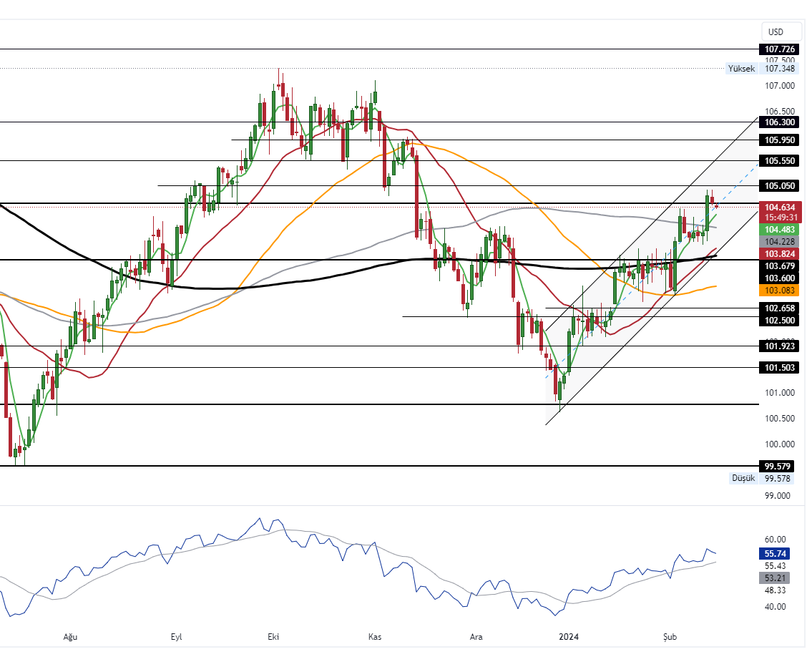
Task: Click the 2024 date marker on time axis
Action: point(569,636)
